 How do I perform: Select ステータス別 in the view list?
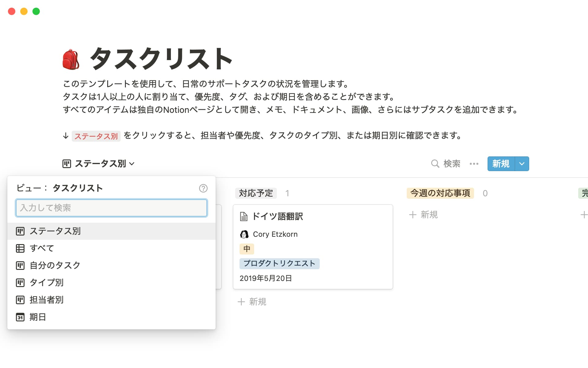pos(55,231)
